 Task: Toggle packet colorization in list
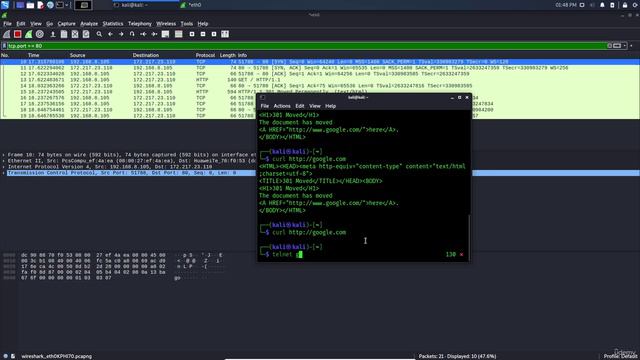(x=178, y=34)
